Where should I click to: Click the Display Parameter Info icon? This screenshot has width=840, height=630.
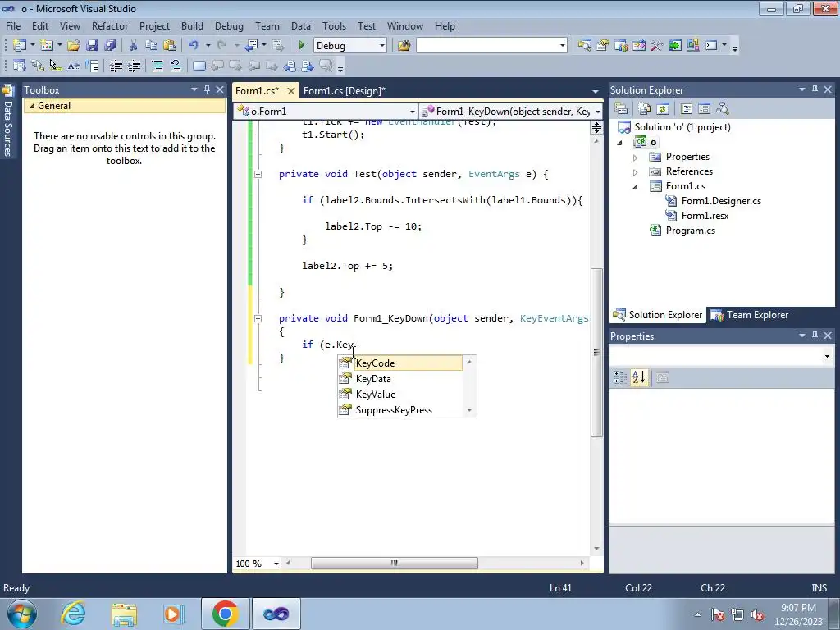point(38,66)
